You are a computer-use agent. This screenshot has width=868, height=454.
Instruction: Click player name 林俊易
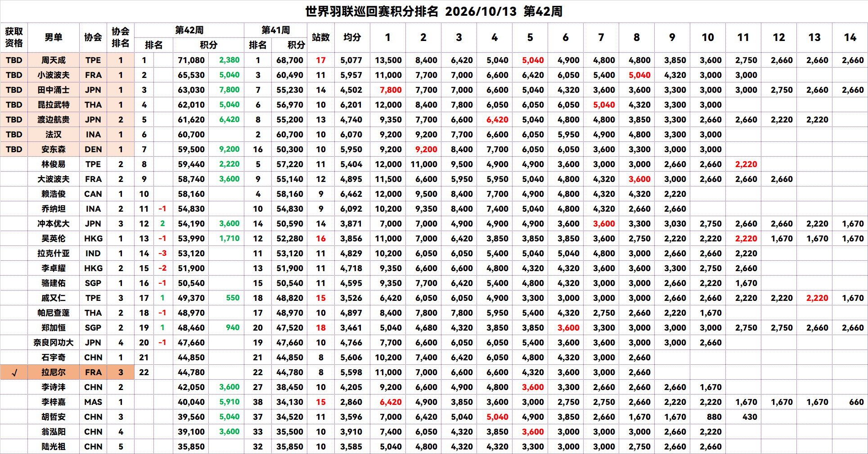[x=54, y=164]
